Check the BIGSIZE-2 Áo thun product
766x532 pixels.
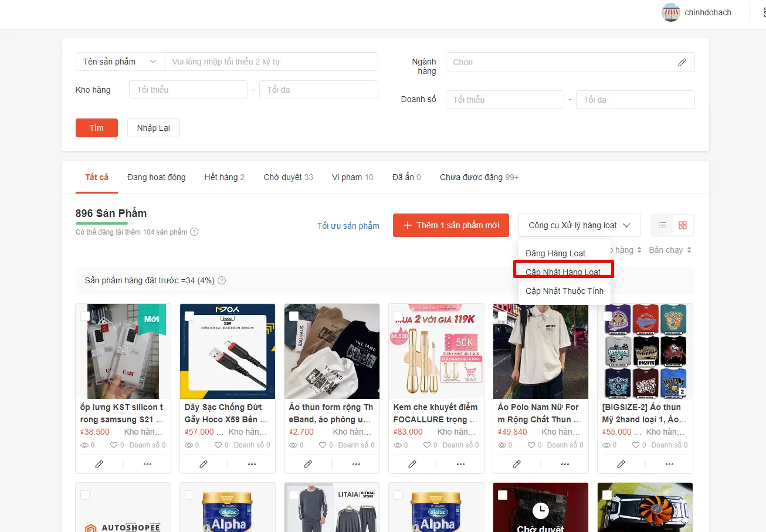(607, 316)
